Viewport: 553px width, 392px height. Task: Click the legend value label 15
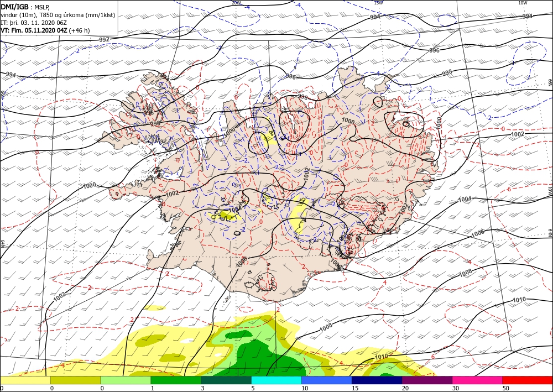355,388
